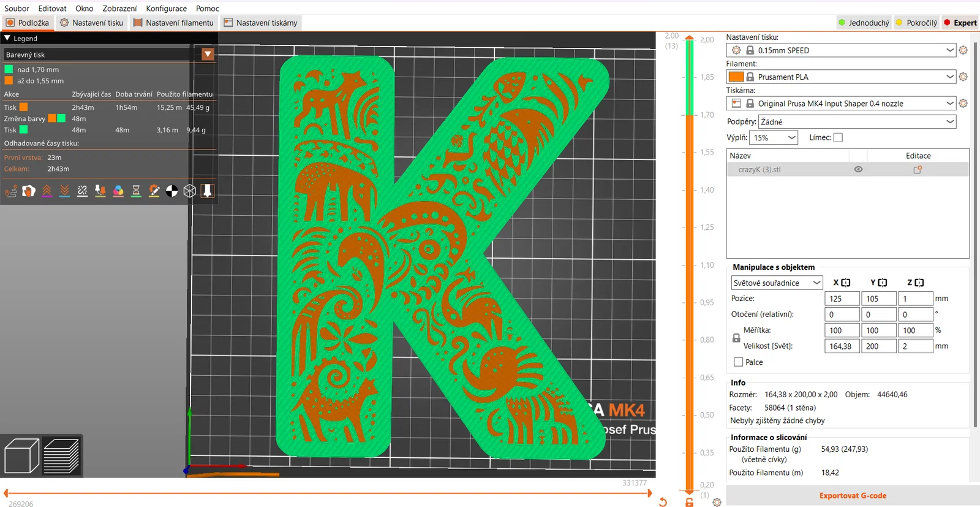Toggle seams icon in legend toolbar
The width and height of the screenshot is (980, 507).
point(83,191)
